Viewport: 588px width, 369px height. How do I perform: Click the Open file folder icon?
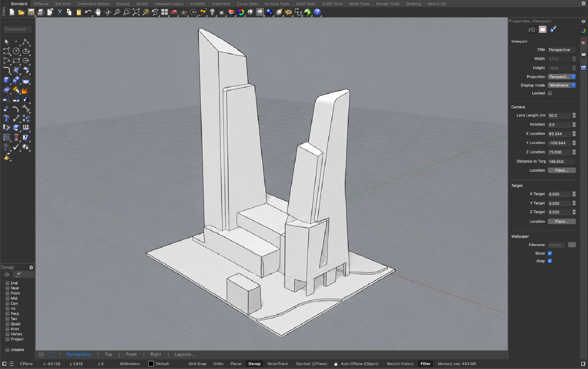(21, 12)
